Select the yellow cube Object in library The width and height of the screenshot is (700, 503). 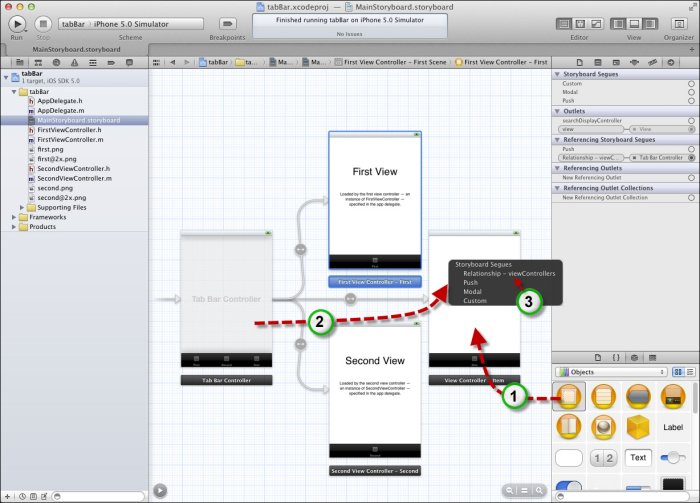[637, 428]
